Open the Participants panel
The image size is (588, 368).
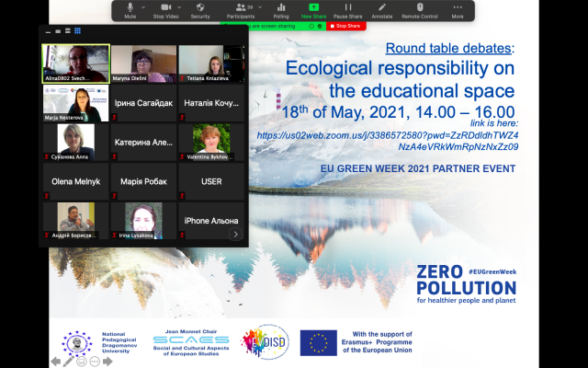click(x=241, y=10)
